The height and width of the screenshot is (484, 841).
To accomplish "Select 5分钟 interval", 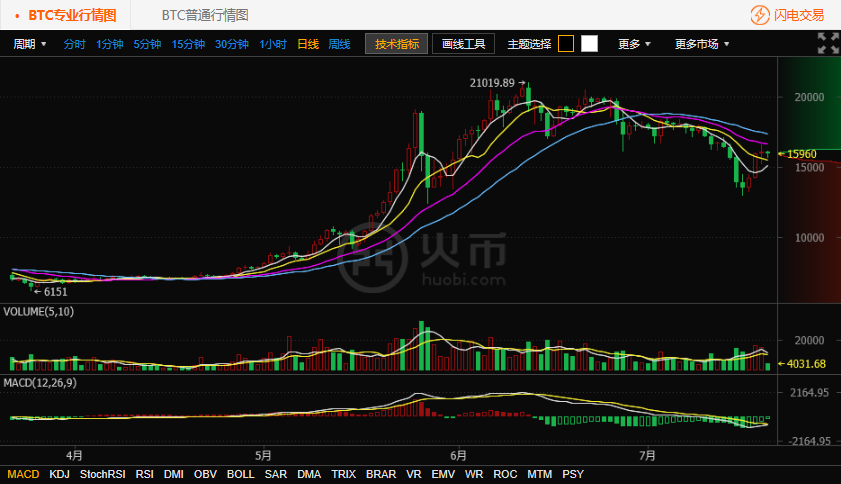I will [x=147, y=44].
